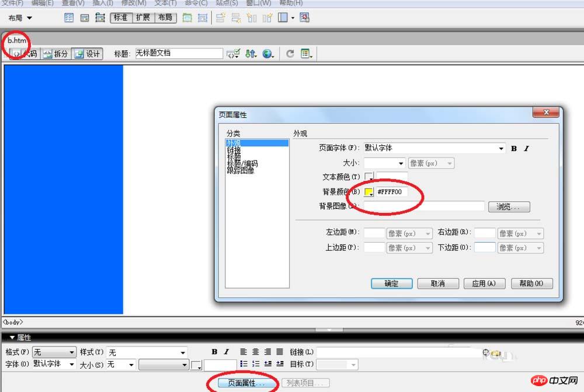Select the Draw Layer icon in the layout bar
This screenshot has height=392, width=584.
point(100,17)
